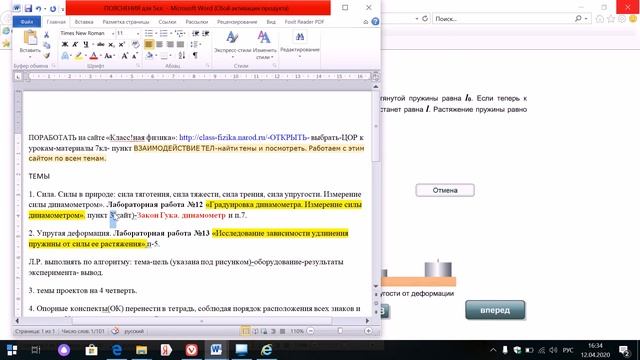Toggle right text alignment

click(170, 44)
